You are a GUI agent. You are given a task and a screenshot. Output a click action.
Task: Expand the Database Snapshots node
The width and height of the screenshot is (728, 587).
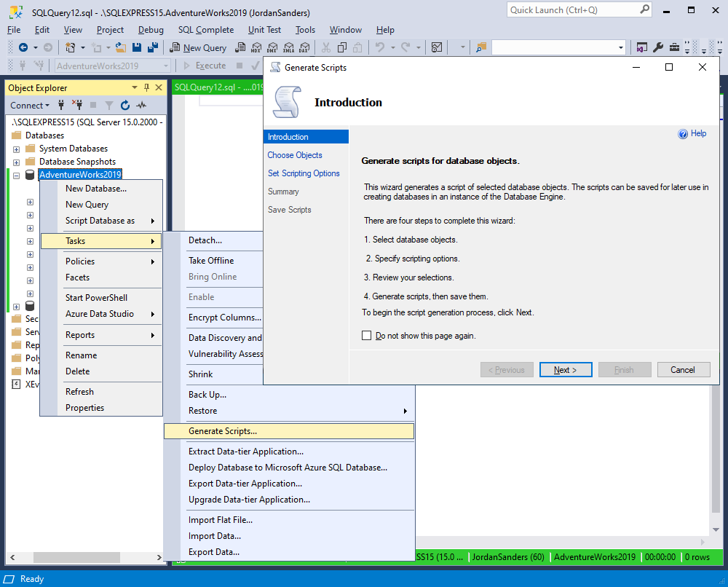pos(16,162)
